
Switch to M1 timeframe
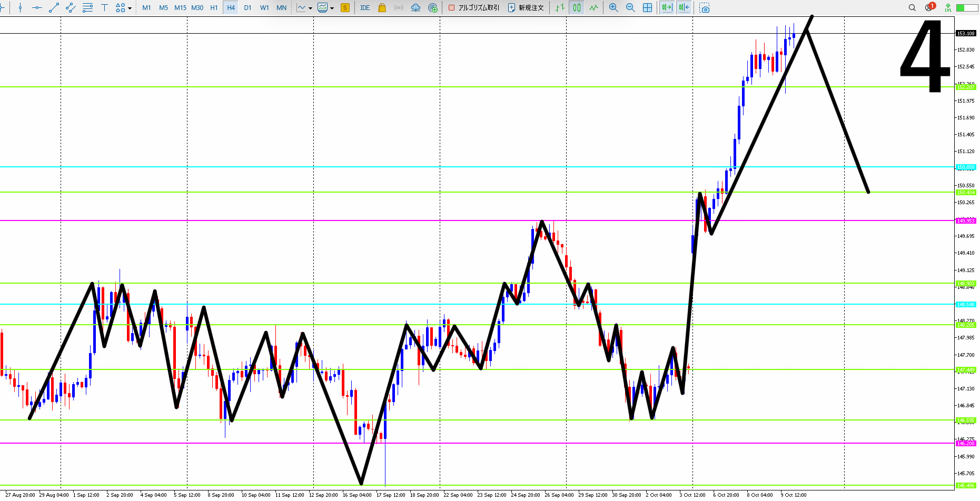tap(146, 8)
